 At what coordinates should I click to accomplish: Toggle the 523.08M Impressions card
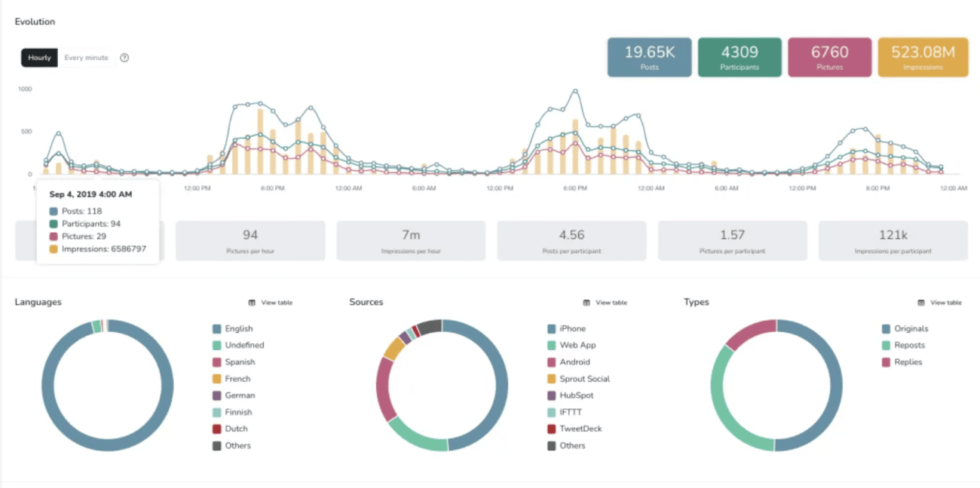pos(923,57)
